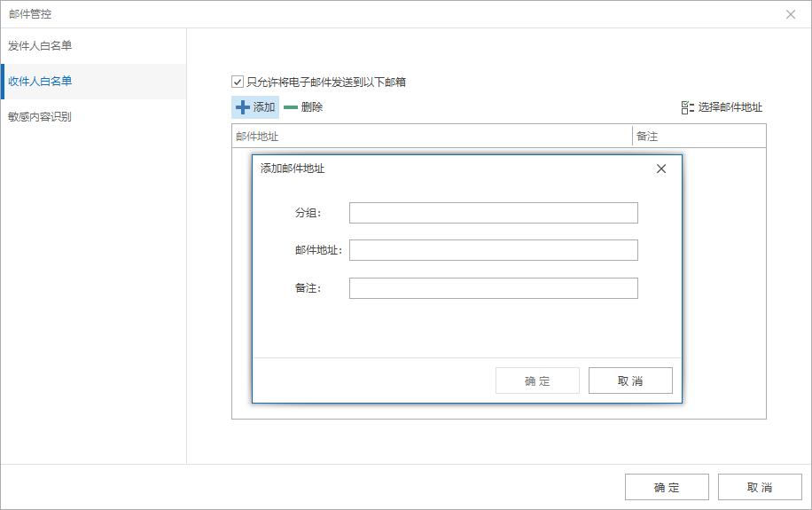812x510 pixels.
Task: Open the 敏感内容识别 section
Action: click(x=41, y=117)
